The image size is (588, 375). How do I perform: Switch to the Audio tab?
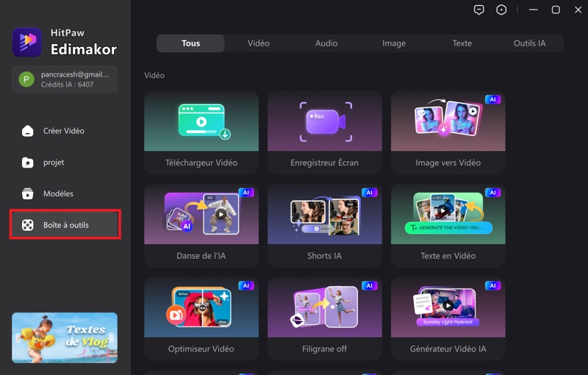coord(326,43)
